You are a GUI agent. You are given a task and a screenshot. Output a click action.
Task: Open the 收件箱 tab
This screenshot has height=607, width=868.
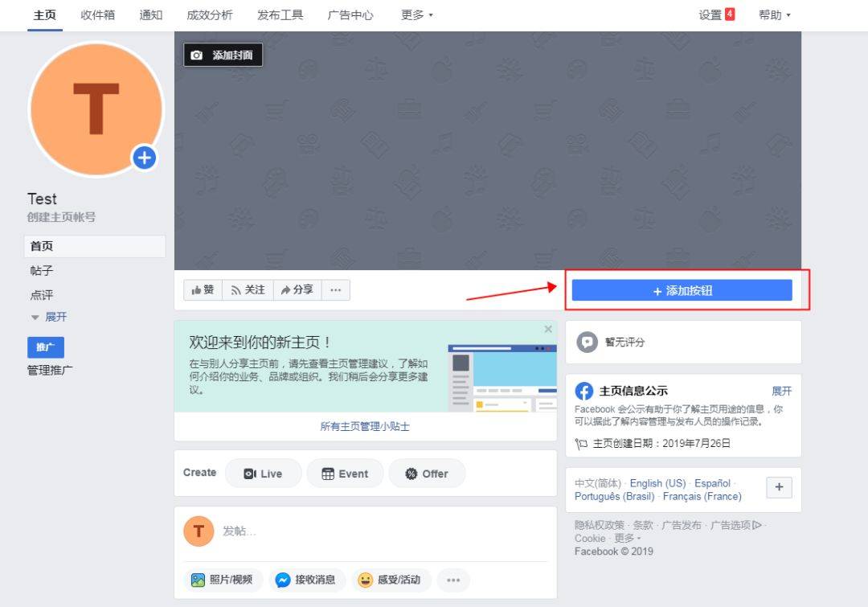[x=98, y=15]
